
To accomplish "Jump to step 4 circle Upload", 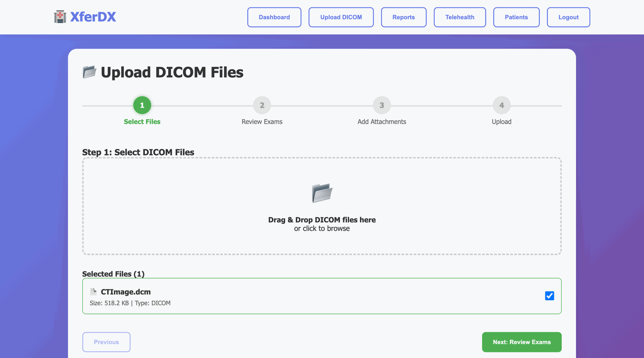I will coord(502,105).
